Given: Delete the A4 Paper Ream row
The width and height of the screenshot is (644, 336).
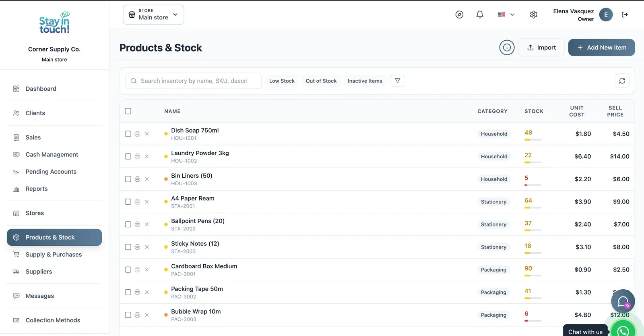Looking at the screenshot, I should point(147,201).
